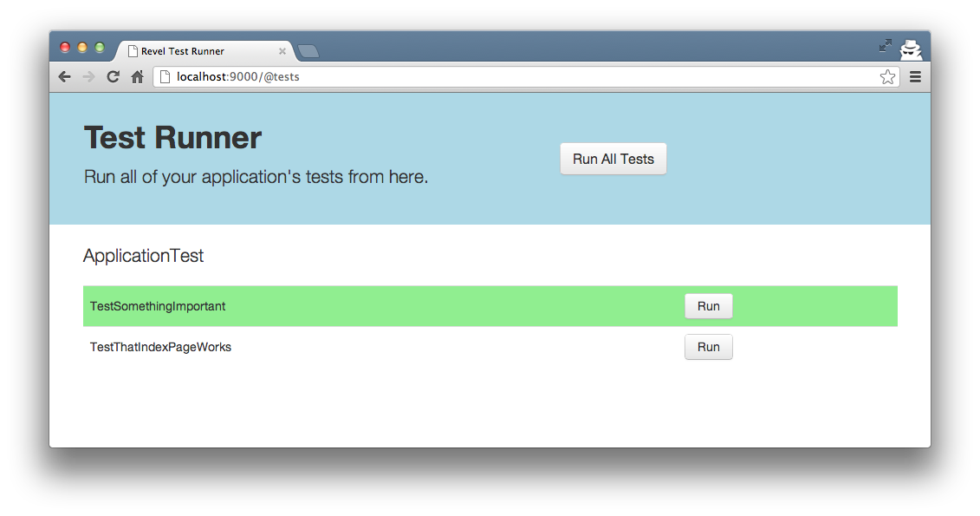The width and height of the screenshot is (980, 516).
Task: Focus the localhost:9000/@tests address bar
Action: click(520, 77)
